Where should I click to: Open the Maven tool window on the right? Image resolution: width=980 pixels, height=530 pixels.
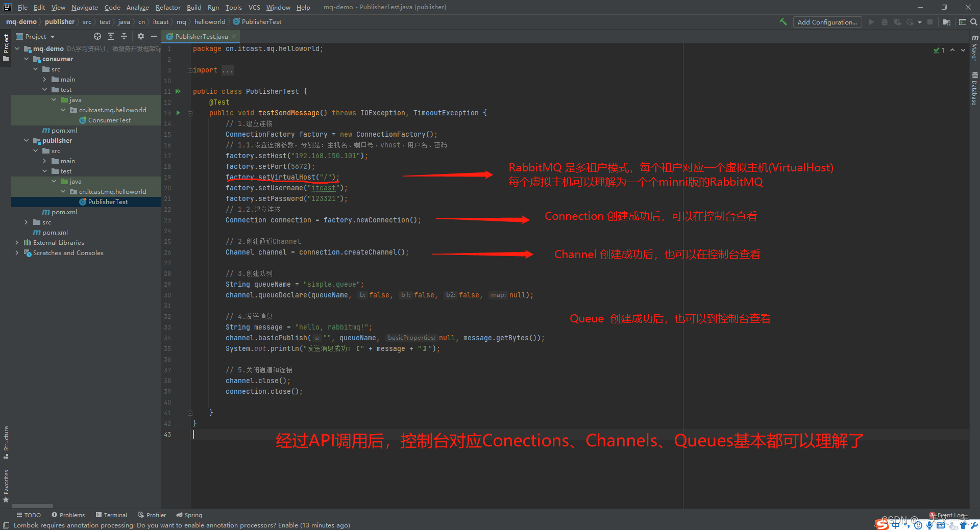pyautogui.click(x=974, y=49)
